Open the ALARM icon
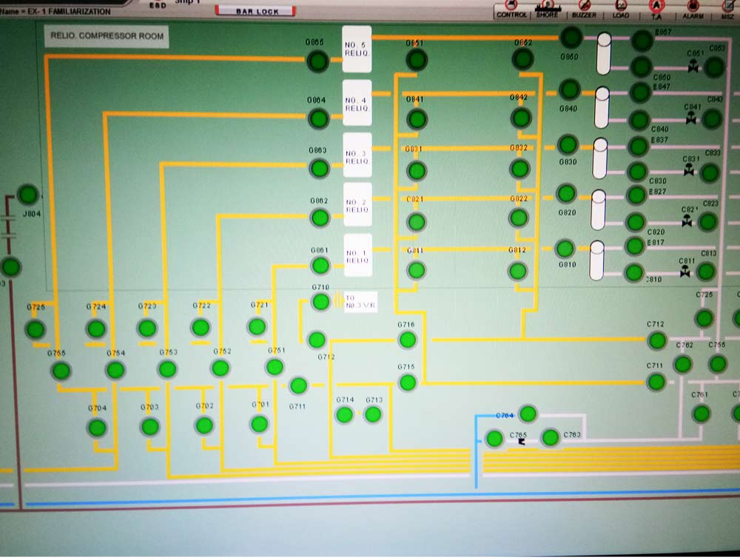The height and width of the screenshot is (560, 740). (x=693, y=7)
